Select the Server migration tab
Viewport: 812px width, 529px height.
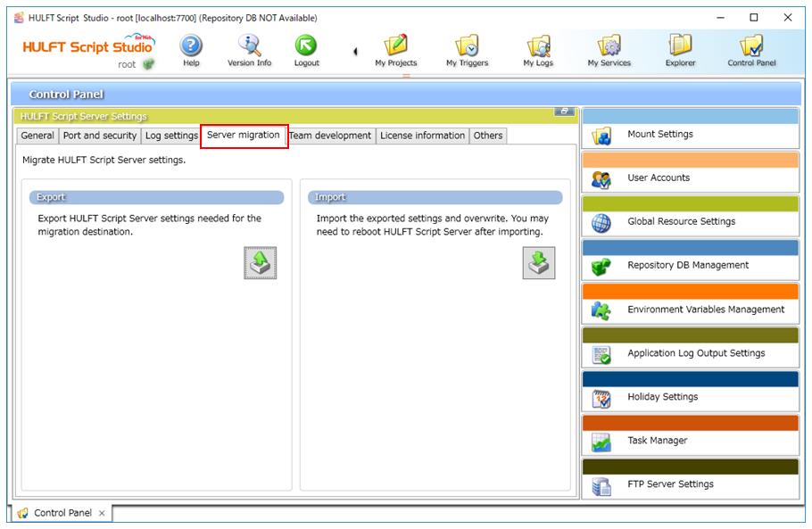point(244,136)
